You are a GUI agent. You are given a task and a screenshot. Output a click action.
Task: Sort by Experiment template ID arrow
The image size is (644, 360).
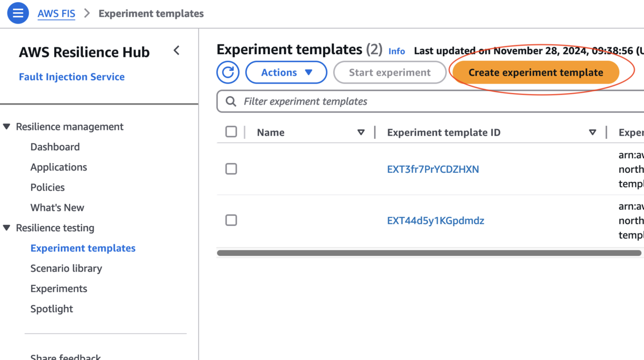pyautogui.click(x=592, y=133)
